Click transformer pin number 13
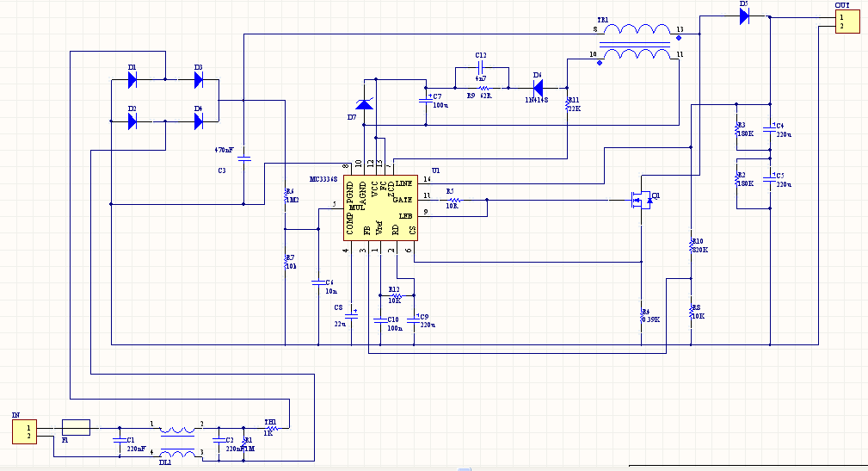This screenshot has width=868, height=471. pyautogui.click(x=680, y=29)
